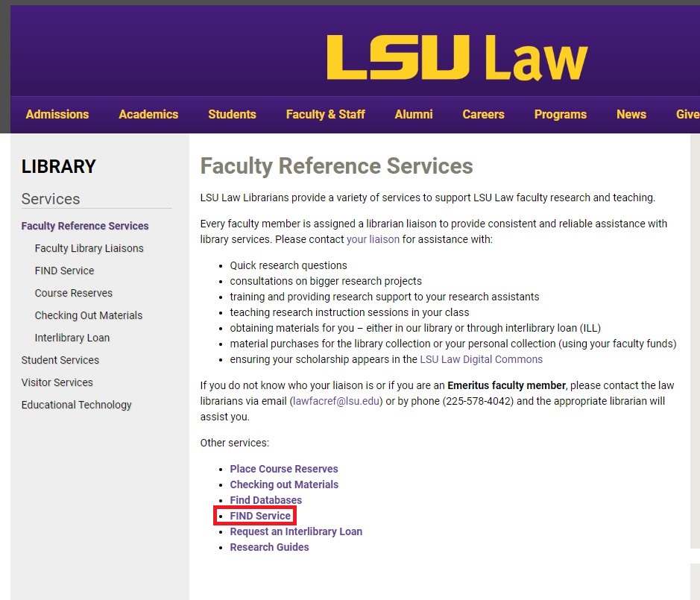This screenshot has height=600, width=700.
Task: Click the 'Services' sidebar subheading
Action: 51,199
